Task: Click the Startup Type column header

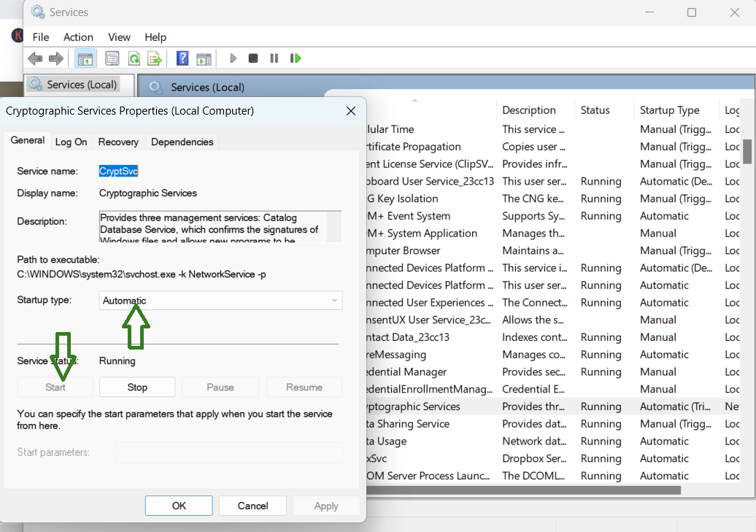Action: [669, 110]
